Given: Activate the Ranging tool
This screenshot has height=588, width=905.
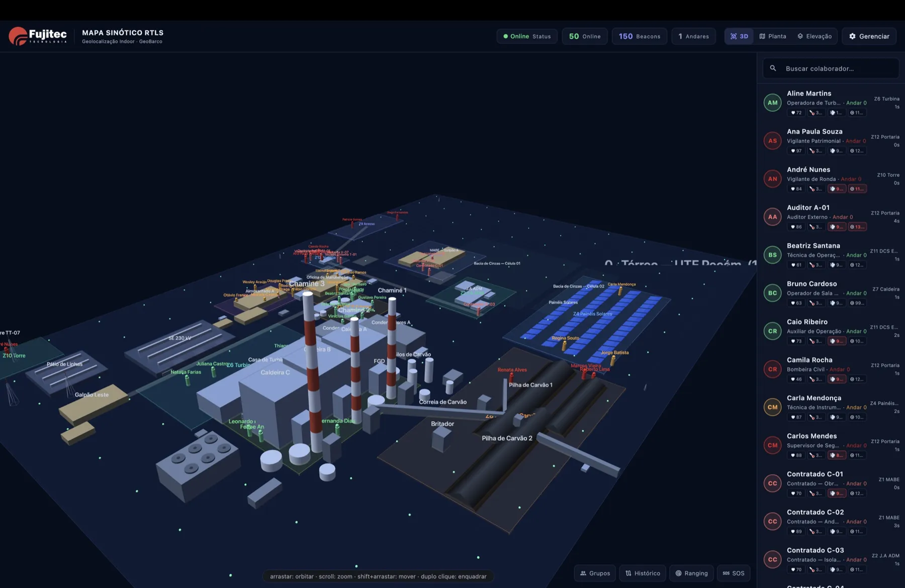Looking at the screenshot, I should [x=691, y=573].
